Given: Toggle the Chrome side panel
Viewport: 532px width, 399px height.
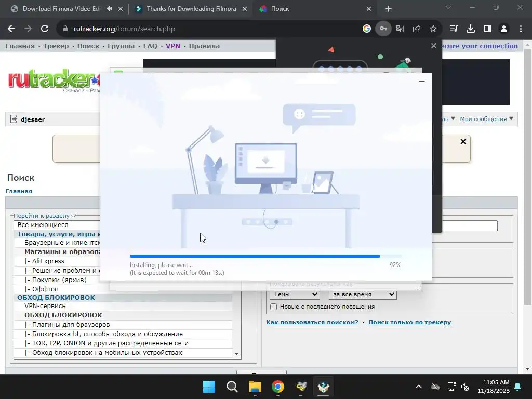Looking at the screenshot, I should pyautogui.click(x=487, y=29).
